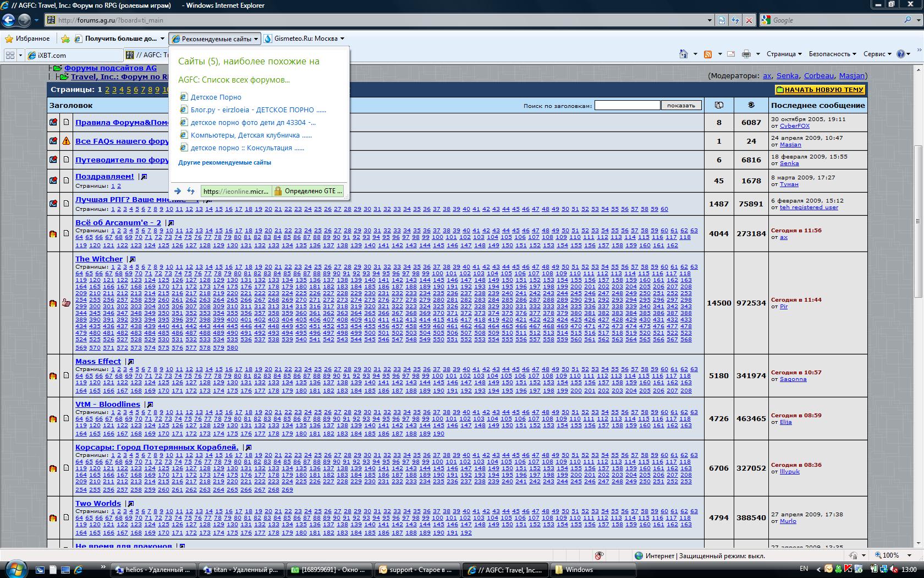Open the Quick Tabs grid view
This screenshot has height=578, width=924.
(10, 55)
